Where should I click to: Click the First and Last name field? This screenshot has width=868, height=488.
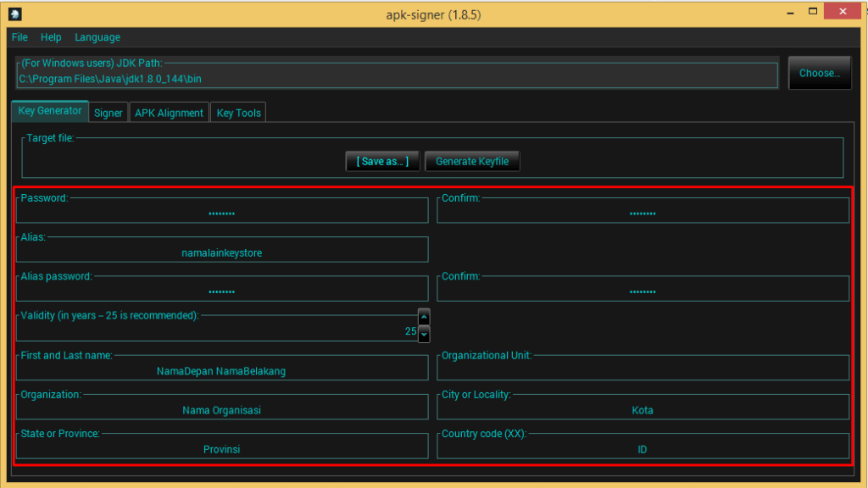pyautogui.click(x=222, y=371)
